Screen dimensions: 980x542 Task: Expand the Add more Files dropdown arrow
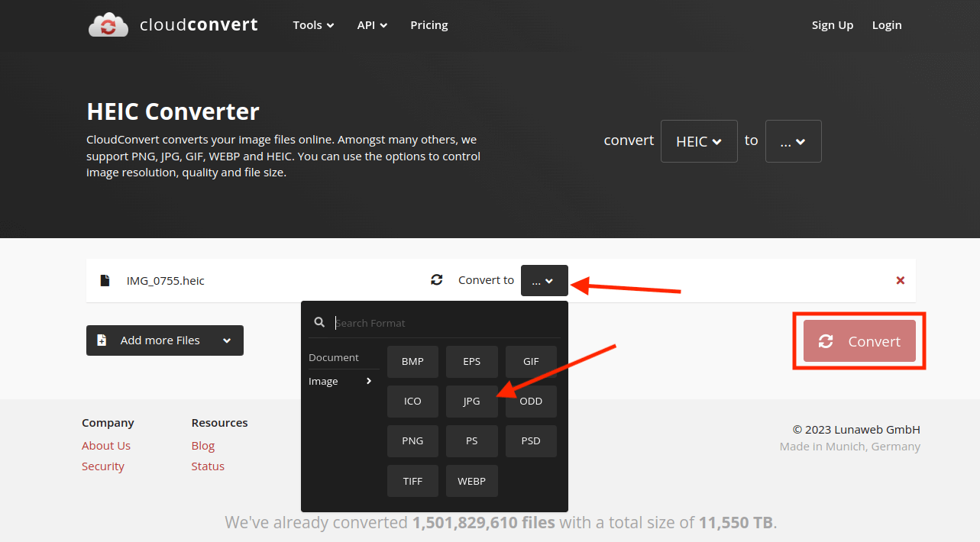coord(227,340)
